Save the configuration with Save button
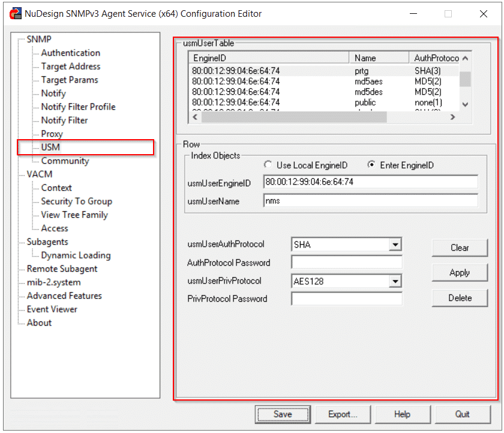This screenshot has width=504, height=433. tap(283, 414)
